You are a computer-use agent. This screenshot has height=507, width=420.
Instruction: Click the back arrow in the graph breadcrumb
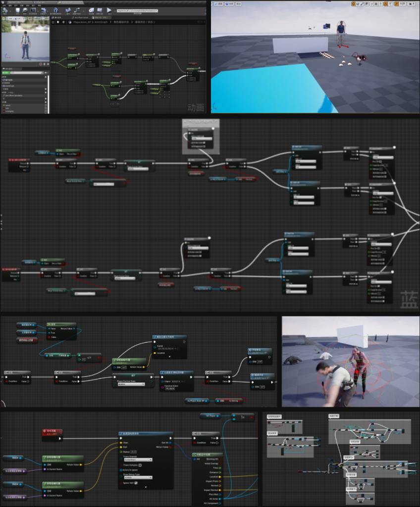pos(57,22)
